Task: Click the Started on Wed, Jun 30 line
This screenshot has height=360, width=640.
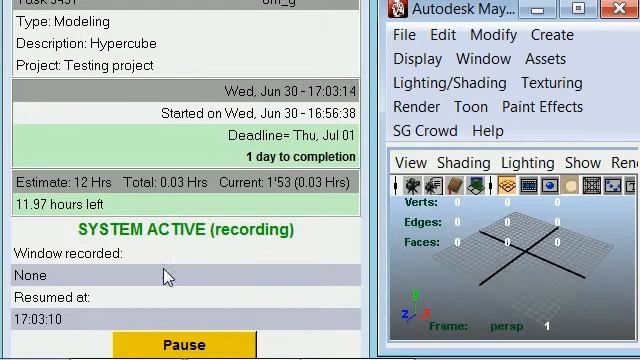Action: [258, 113]
